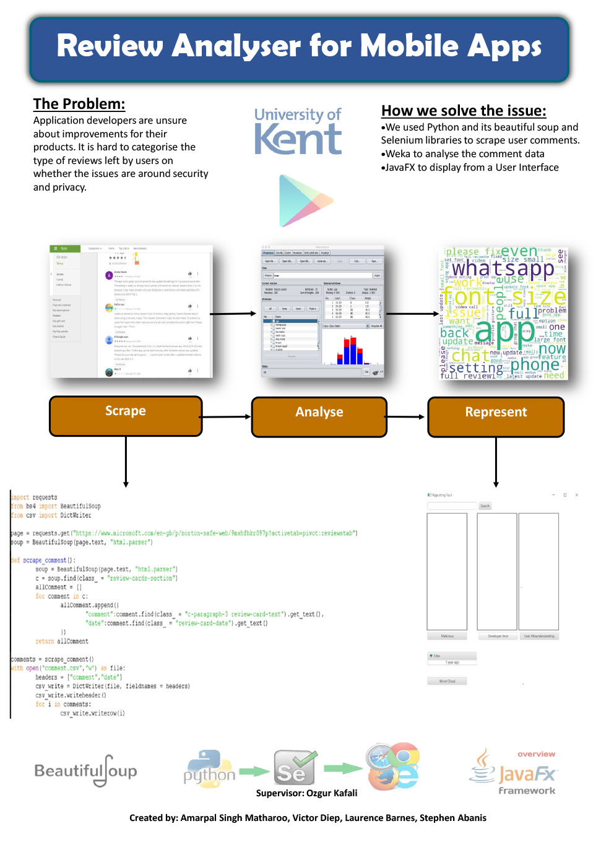Like the first Play Store review with thumbs-up
614x868 pixels.
click(190, 273)
